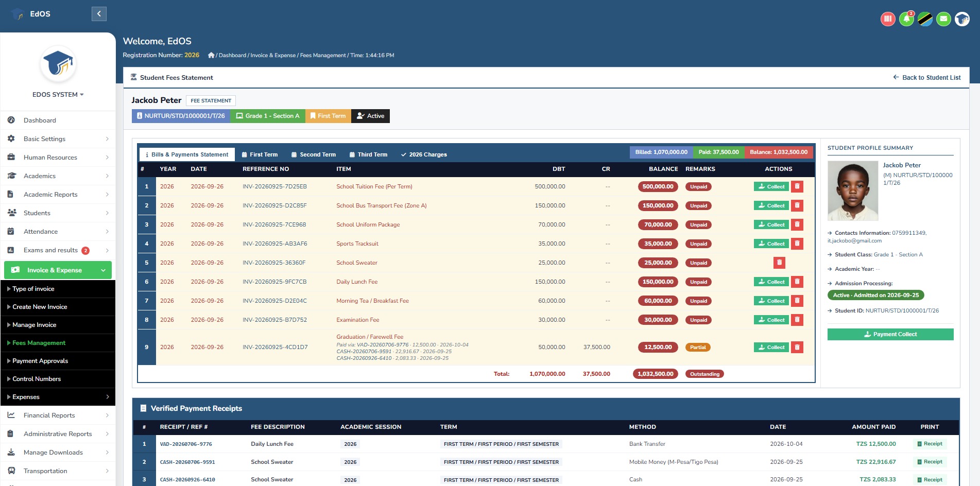Switch to the Second Term tab
Screen dimensions: 980x486
[x=314, y=154]
